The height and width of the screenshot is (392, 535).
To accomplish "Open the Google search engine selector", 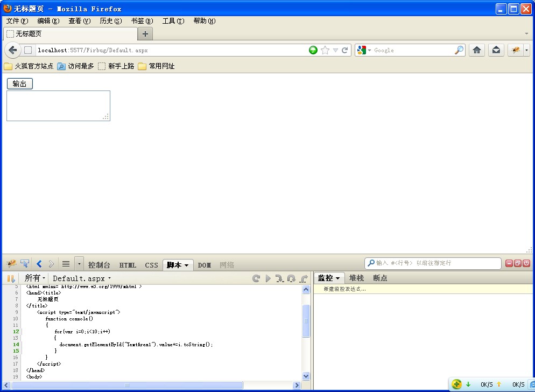I will coord(364,50).
